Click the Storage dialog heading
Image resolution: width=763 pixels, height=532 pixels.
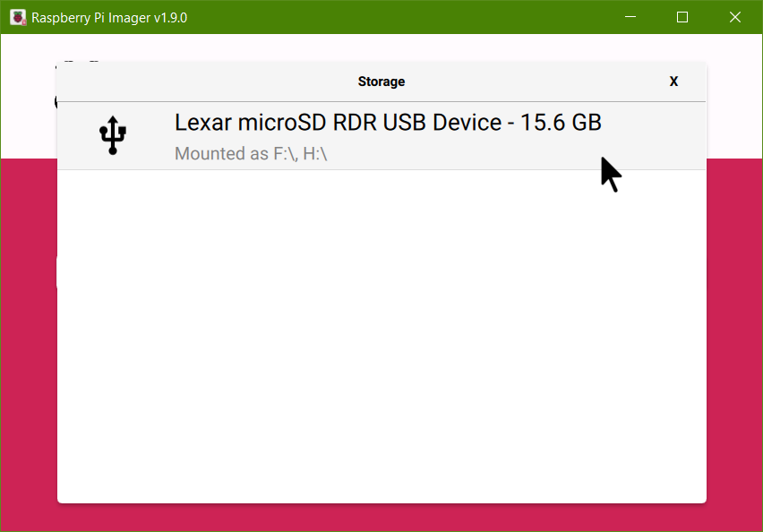381,82
